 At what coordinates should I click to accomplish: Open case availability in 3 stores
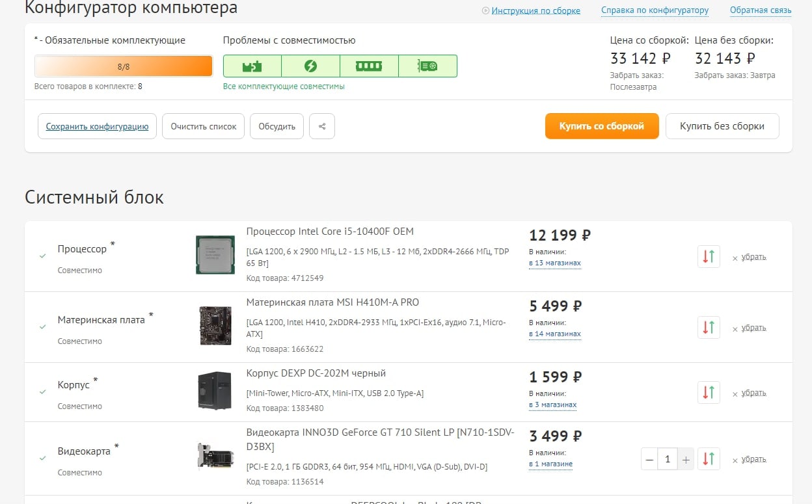pyautogui.click(x=552, y=405)
